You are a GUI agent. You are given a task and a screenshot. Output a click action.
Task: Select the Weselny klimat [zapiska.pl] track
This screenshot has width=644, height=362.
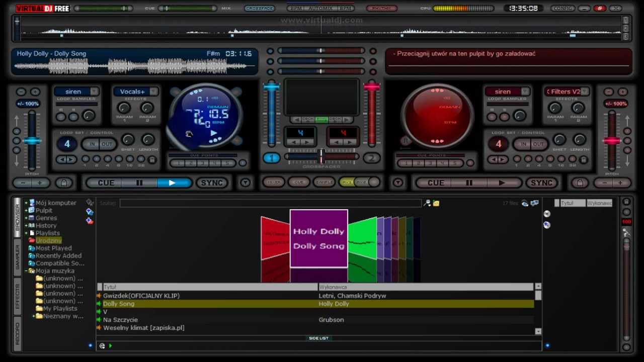315,328
